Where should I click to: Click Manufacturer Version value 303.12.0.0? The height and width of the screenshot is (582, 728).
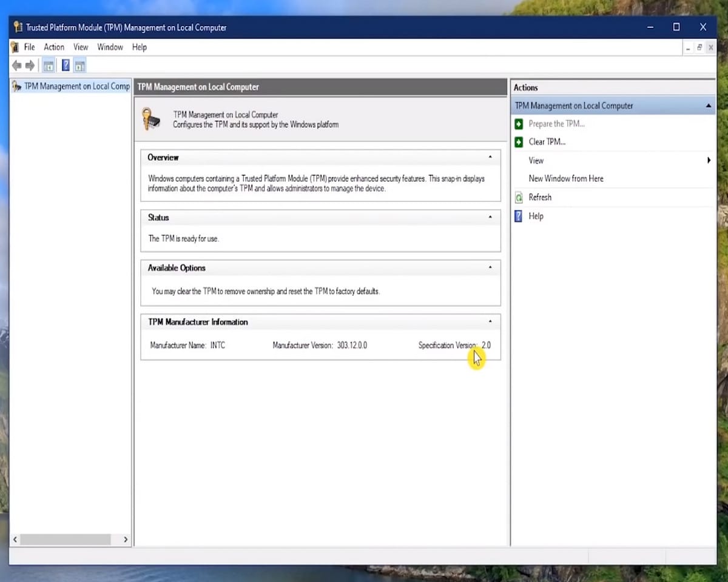(x=352, y=346)
